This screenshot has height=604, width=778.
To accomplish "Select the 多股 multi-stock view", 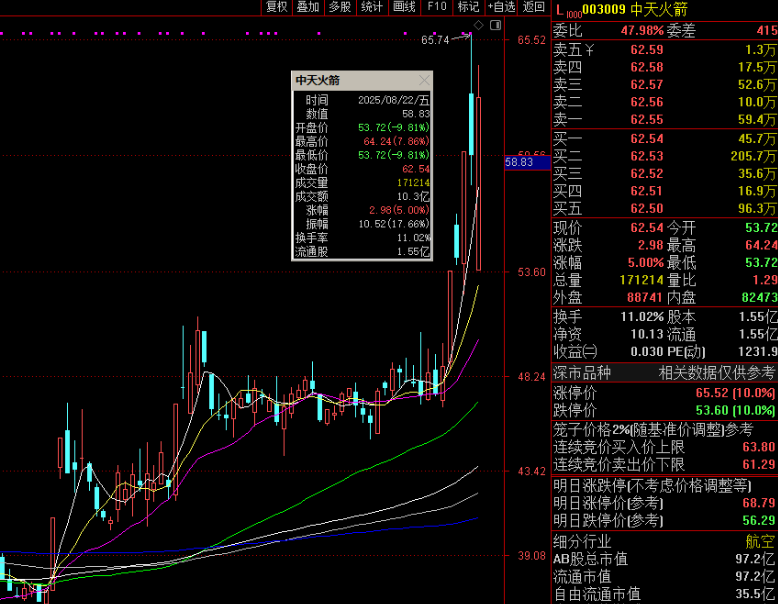I will coord(340,7).
